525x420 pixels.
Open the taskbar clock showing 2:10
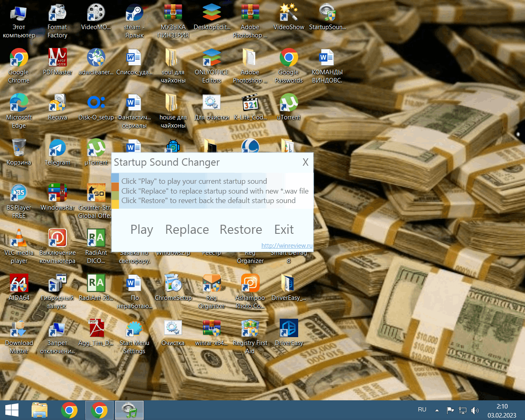(x=502, y=411)
